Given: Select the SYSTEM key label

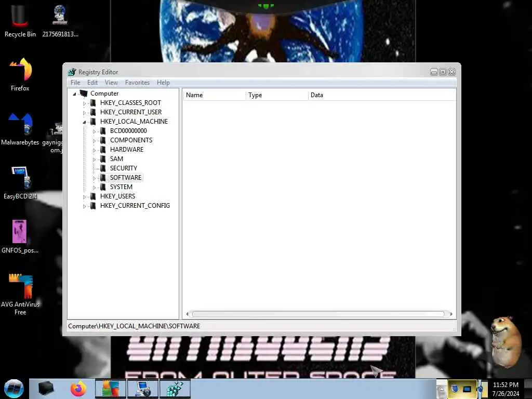Looking at the screenshot, I should click(121, 187).
